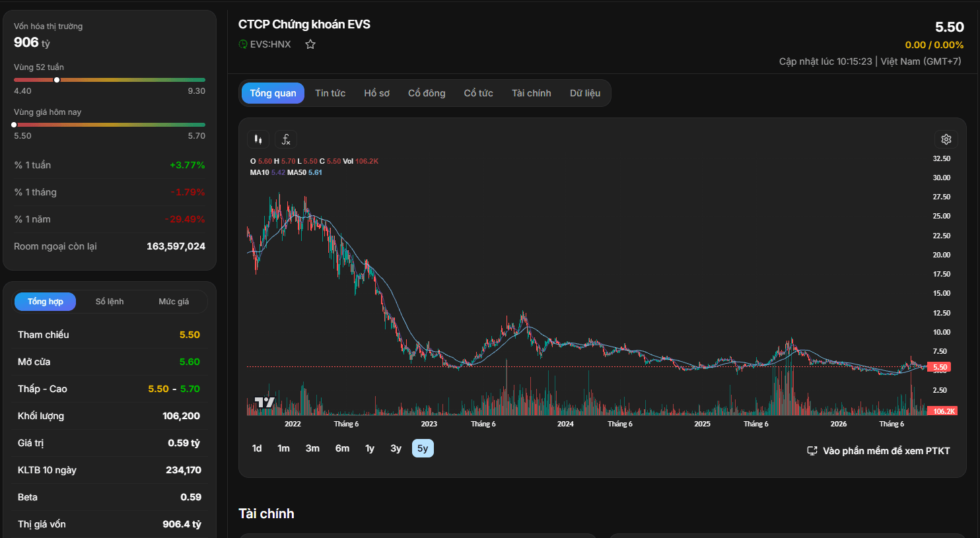Click the 2022 label on time axis
This screenshot has height=538, width=980.
click(x=293, y=424)
